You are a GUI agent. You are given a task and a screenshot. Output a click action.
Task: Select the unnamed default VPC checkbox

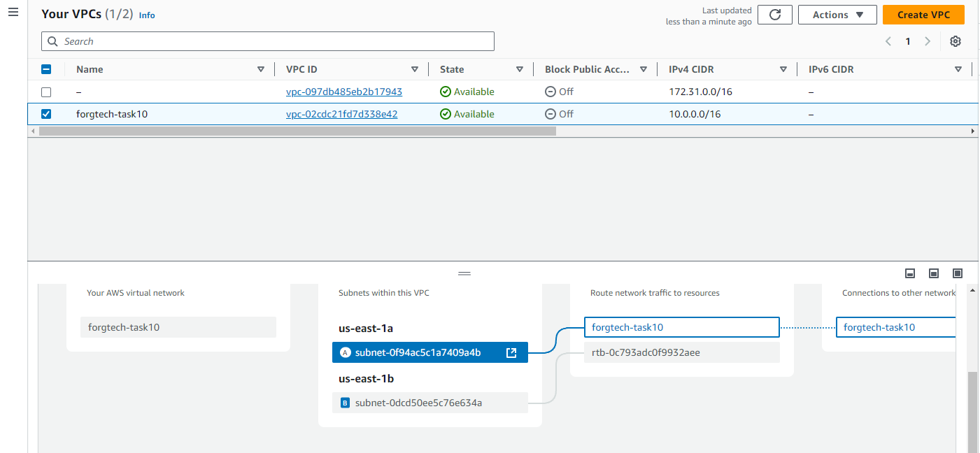coord(46,92)
